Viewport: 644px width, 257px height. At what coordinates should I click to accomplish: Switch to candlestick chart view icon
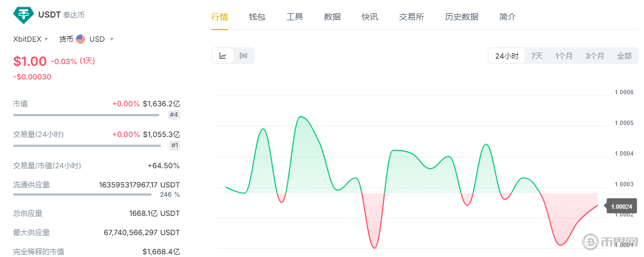(x=244, y=56)
